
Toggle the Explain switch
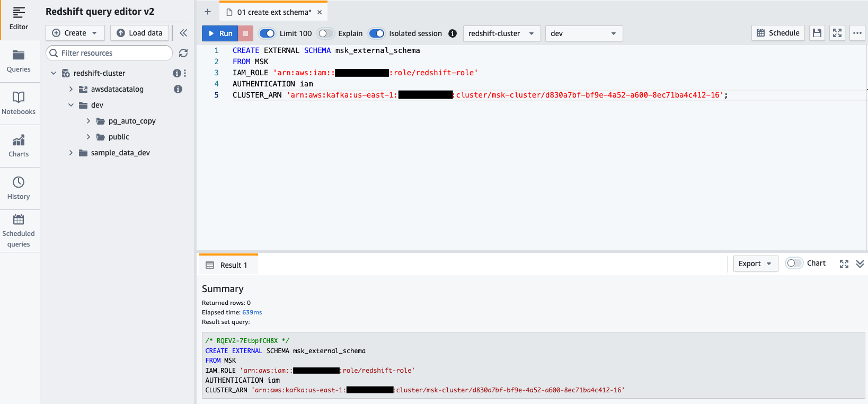325,33
